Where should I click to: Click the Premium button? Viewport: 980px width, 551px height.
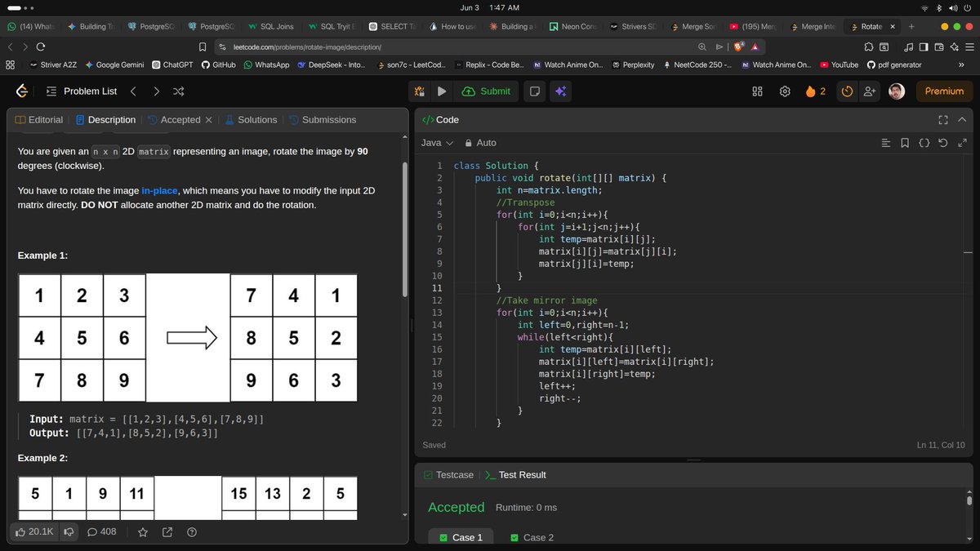(945, 91)
